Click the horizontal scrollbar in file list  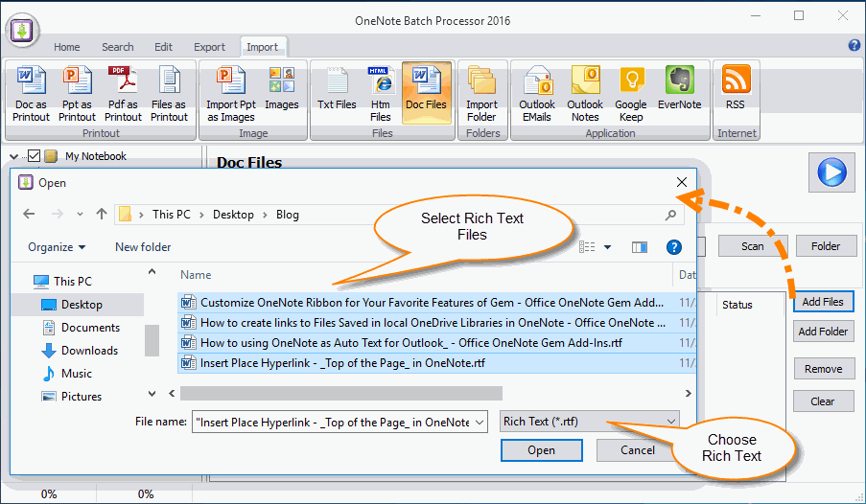(341, 393)
